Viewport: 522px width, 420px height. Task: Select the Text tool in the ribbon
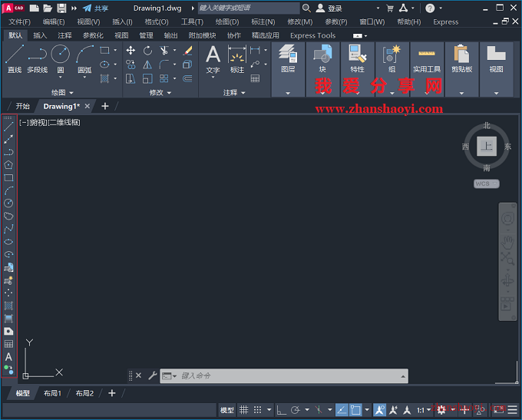pos(213,60)
